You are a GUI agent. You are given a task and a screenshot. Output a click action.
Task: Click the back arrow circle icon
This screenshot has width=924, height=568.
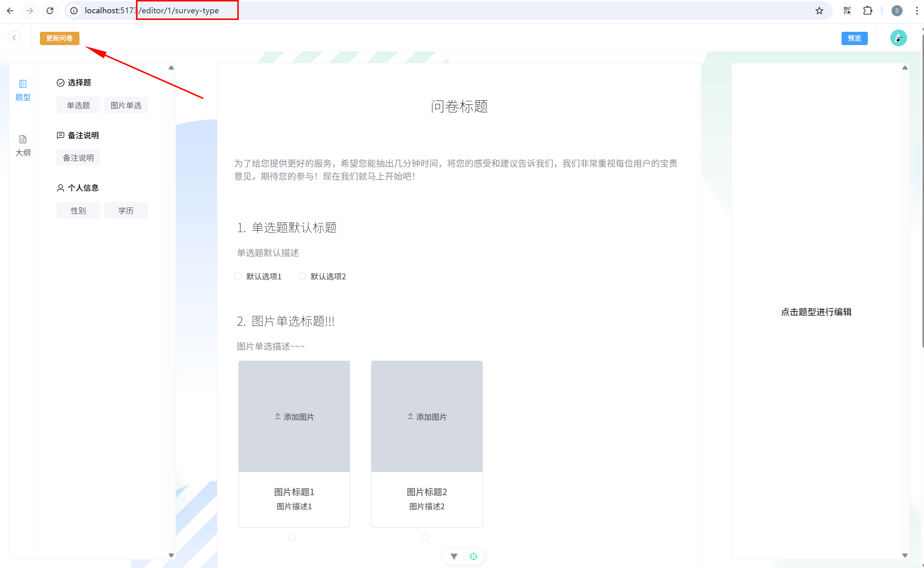(x=14, y=38)
